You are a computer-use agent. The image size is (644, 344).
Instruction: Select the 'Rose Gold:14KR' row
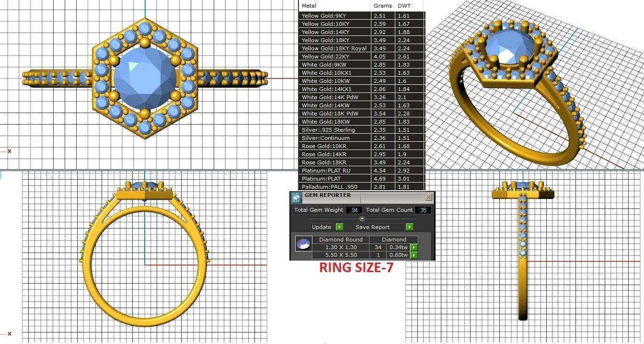[362, 154]
